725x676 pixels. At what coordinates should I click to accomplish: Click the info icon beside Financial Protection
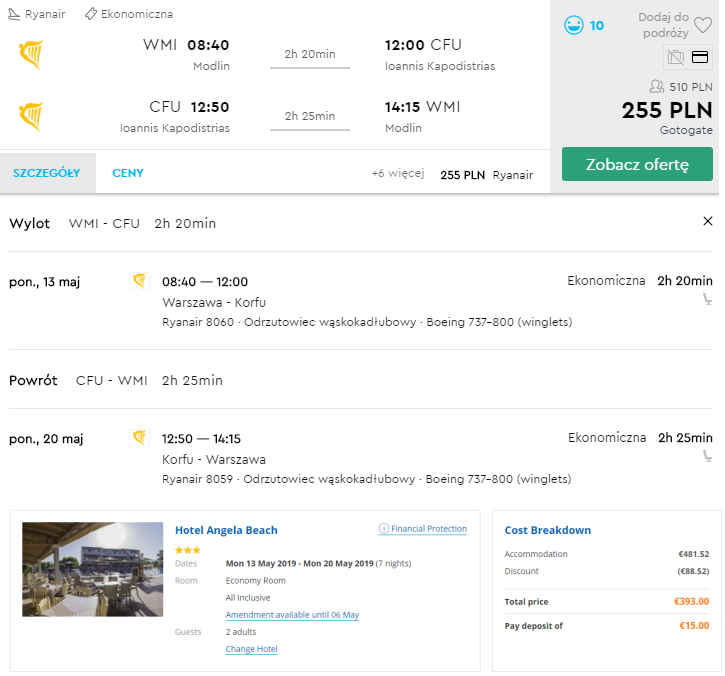(383, 528)
